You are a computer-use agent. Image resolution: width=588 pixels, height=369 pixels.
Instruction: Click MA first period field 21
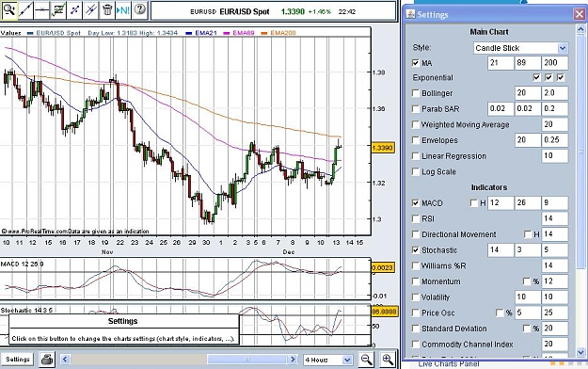pos(501,63)
